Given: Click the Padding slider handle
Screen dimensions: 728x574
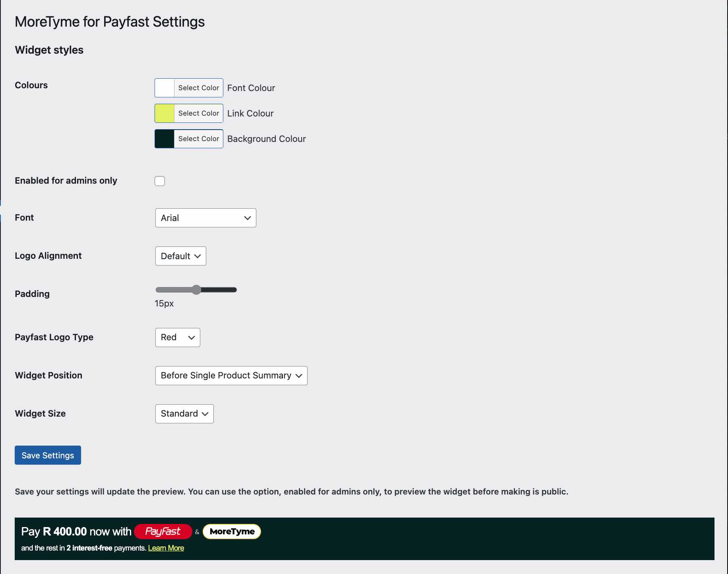Looking at the screenshot, I should coord(196,290).
